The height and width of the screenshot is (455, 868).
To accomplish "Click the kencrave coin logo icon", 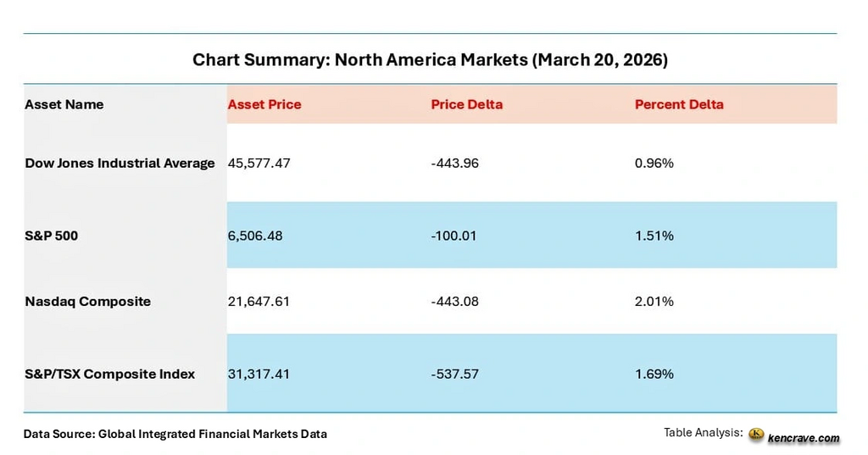I will coord(756,434).
